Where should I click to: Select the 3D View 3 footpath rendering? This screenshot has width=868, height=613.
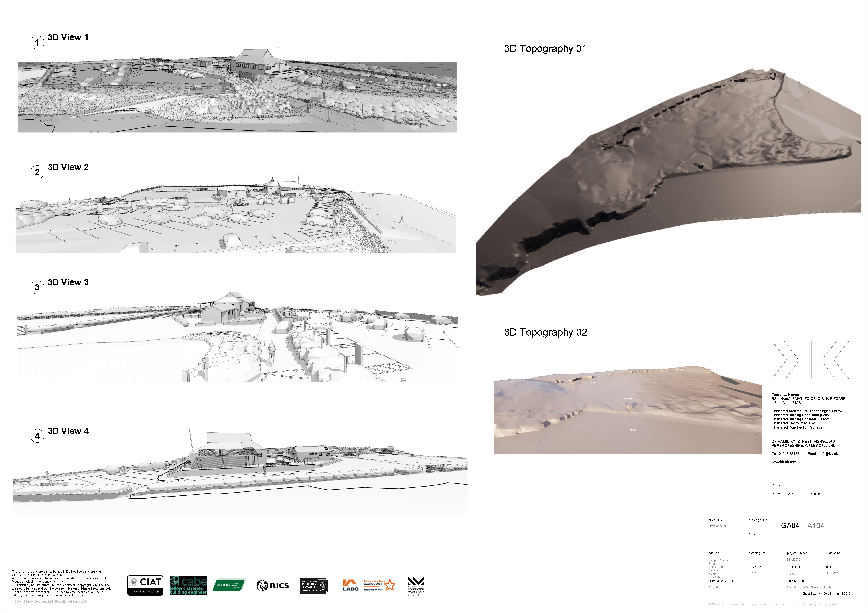pos(237,336)
